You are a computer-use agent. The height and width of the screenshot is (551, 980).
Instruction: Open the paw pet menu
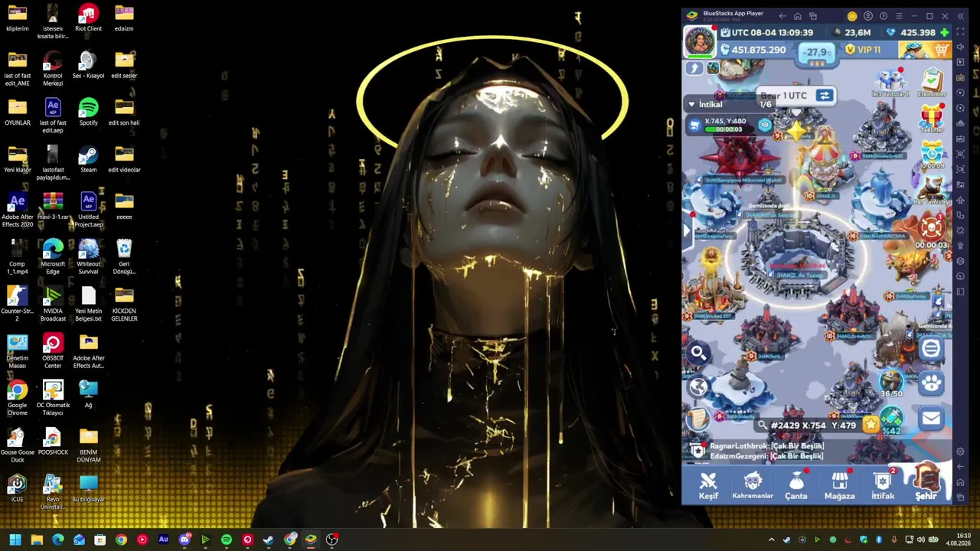(931, 383)
